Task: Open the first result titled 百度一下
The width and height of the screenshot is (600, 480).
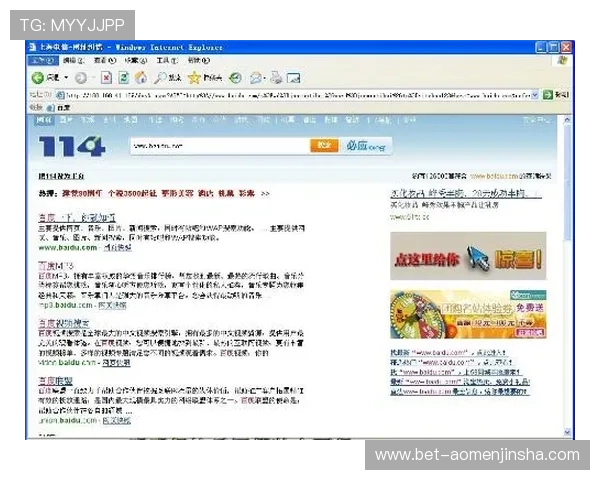Action: coord(77,217)
